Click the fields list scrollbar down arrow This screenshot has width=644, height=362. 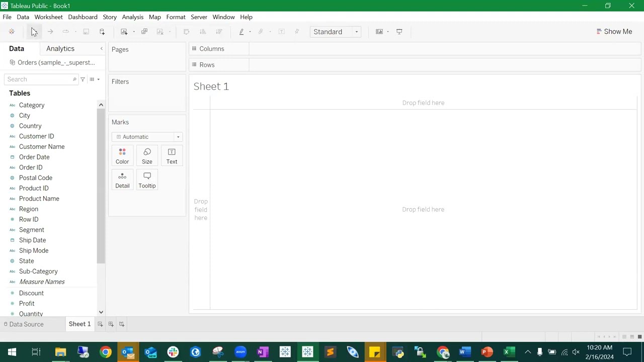(101, 312)
